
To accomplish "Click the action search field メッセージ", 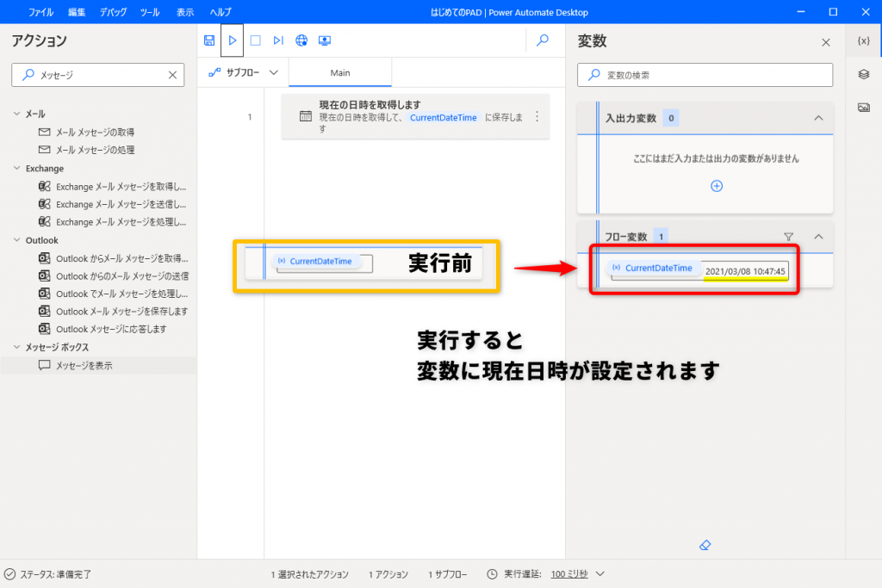I will pos(98,75).
